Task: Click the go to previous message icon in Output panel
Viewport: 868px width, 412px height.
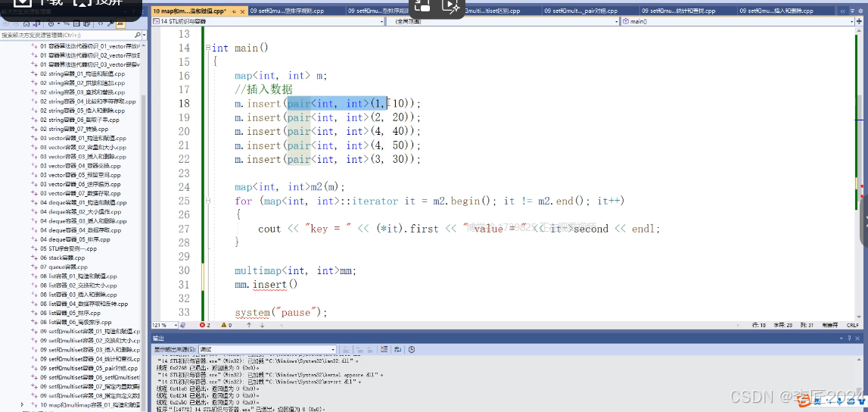Action: click(x=359, y=349)
